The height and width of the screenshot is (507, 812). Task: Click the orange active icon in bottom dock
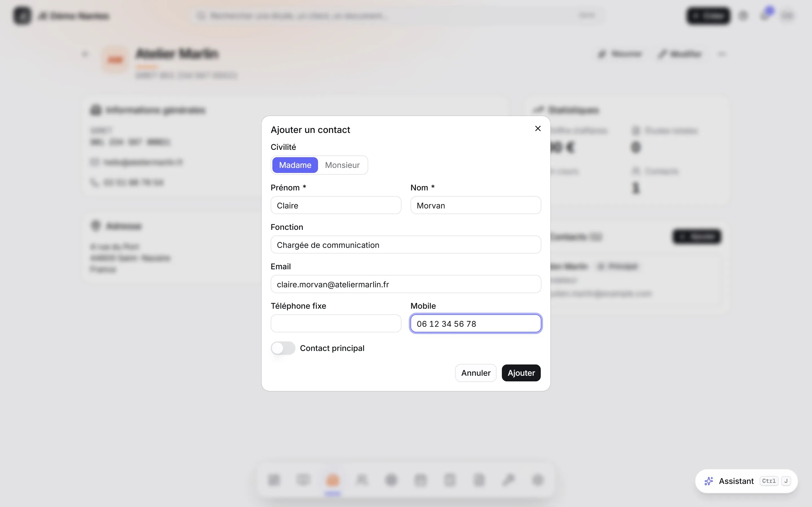(332, 480)
